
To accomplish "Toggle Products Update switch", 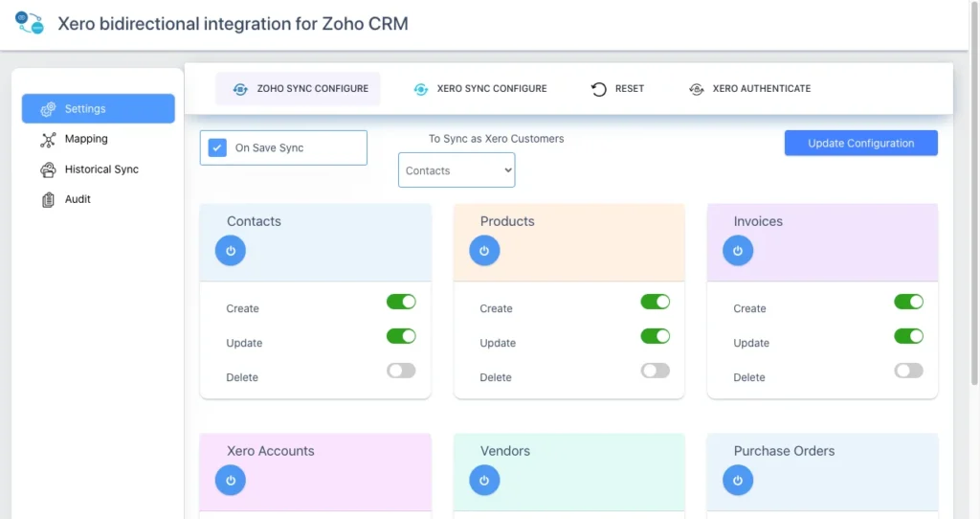I will coord(655,336).
